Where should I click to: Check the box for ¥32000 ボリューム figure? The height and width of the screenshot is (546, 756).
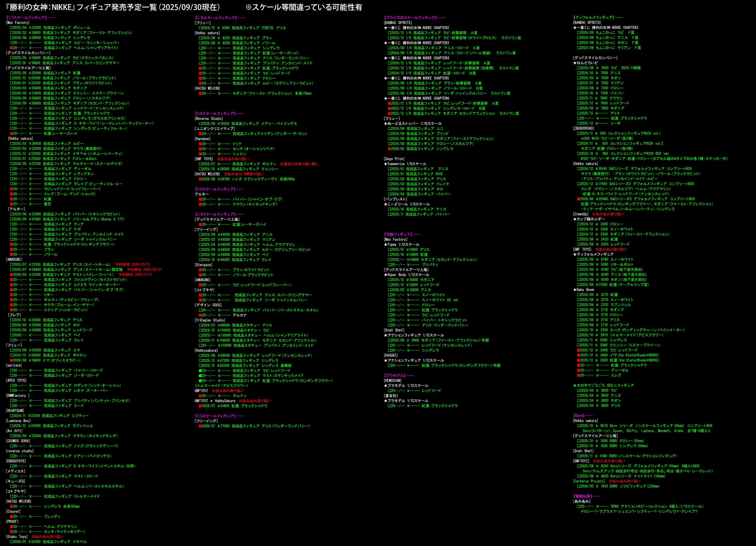coord(11,28)
